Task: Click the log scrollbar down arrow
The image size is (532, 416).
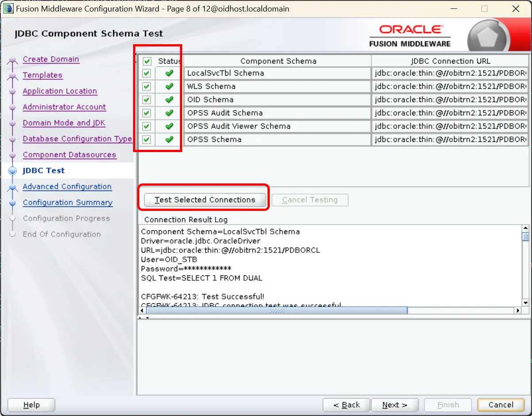Action: [525, 303]
